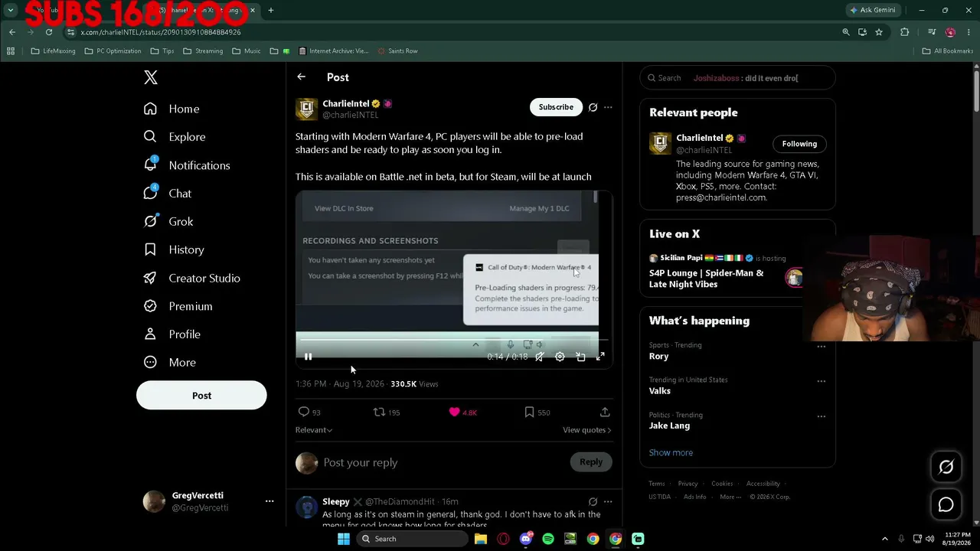
Task: Click the sidebar Post button
Action: click(x=201, y=396)
